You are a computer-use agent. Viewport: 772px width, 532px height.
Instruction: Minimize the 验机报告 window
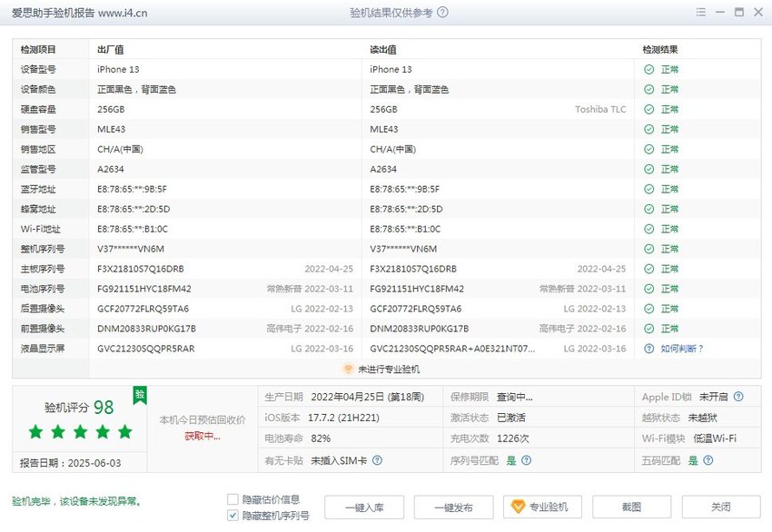pyautogui.click(x=720, y=13)
